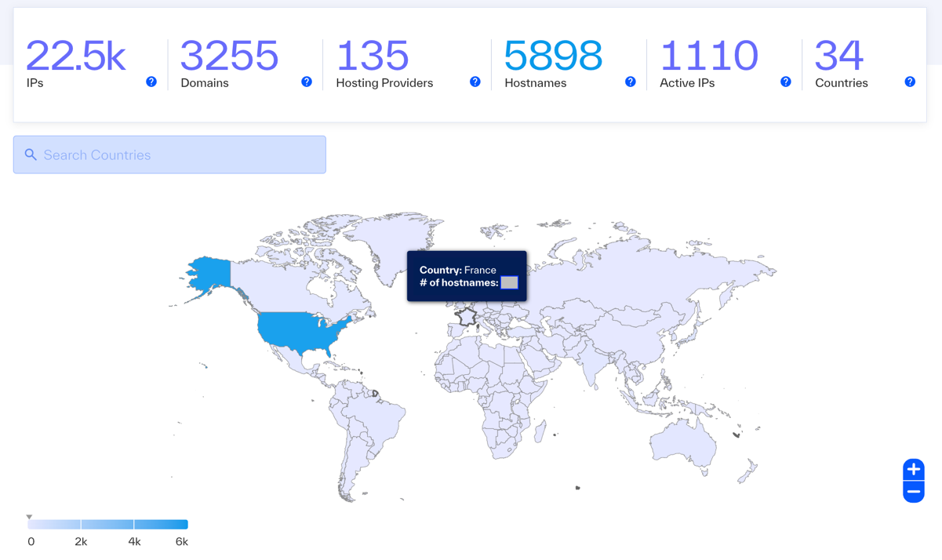The width and height of the screenshot is (942, 560).
Task: Show help for Hostnames stat
Action: (x=631, y=82)
